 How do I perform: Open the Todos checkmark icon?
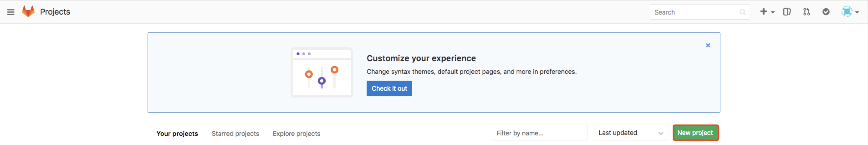[x=826, y=12]
